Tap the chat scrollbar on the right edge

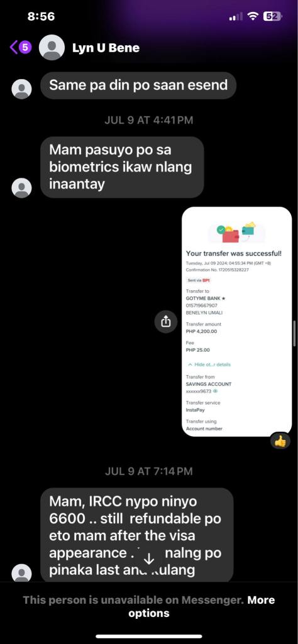294,334
